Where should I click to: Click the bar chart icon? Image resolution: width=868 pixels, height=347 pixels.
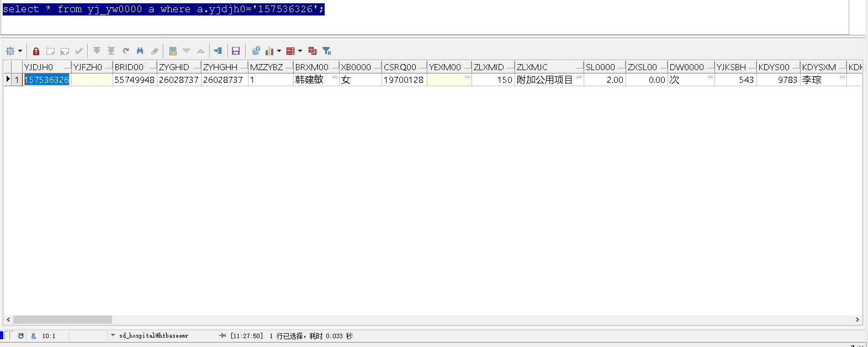click(269, 51)
